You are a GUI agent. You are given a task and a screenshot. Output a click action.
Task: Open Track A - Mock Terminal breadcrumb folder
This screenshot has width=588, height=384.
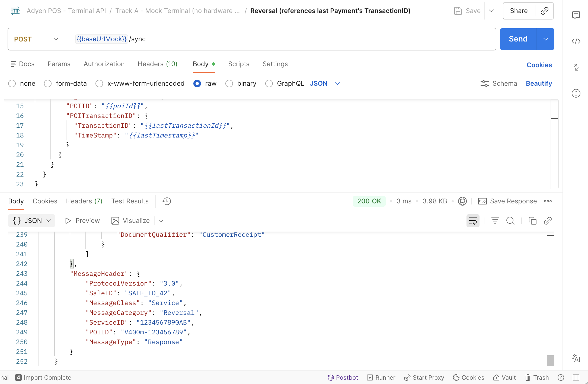click(178, 11)
